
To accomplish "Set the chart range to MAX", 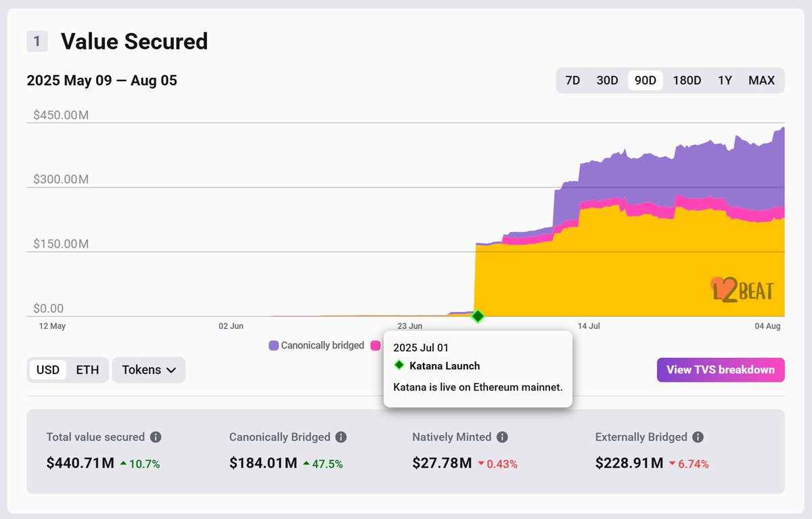I will pyautogui.click(x=761, y=80).
